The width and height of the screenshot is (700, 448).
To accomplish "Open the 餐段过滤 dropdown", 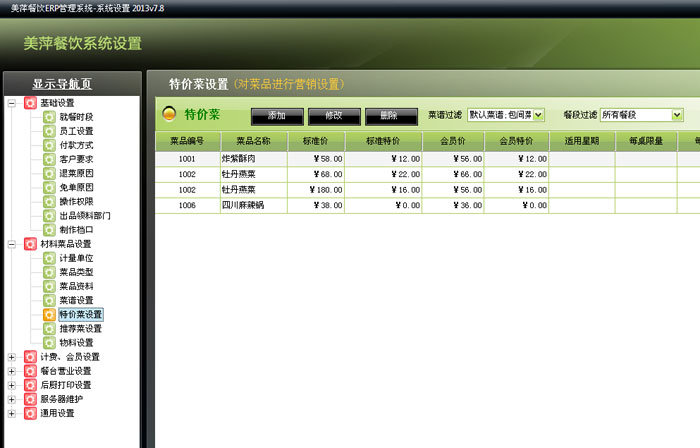I will 677,115.
